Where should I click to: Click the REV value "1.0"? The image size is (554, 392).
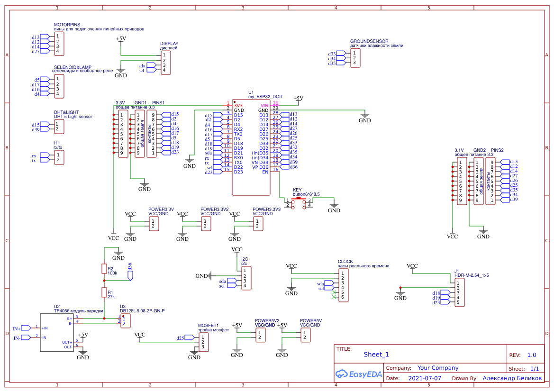click(531, 355)
